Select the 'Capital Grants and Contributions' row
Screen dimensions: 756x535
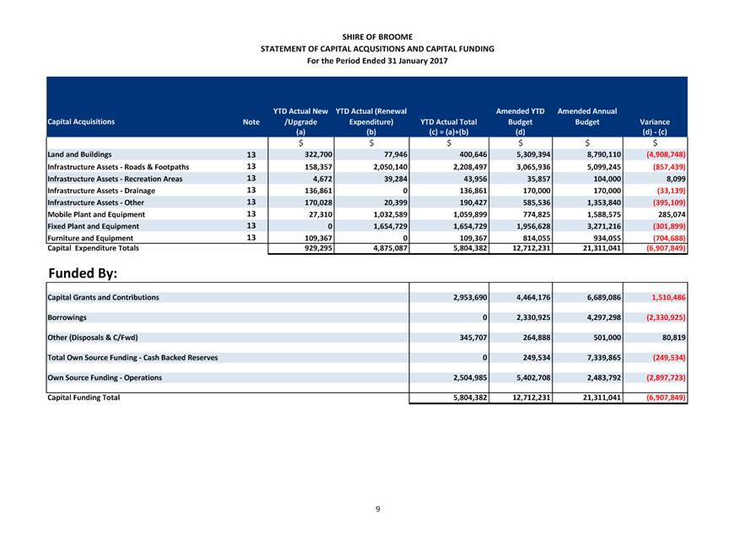(103, 298)
